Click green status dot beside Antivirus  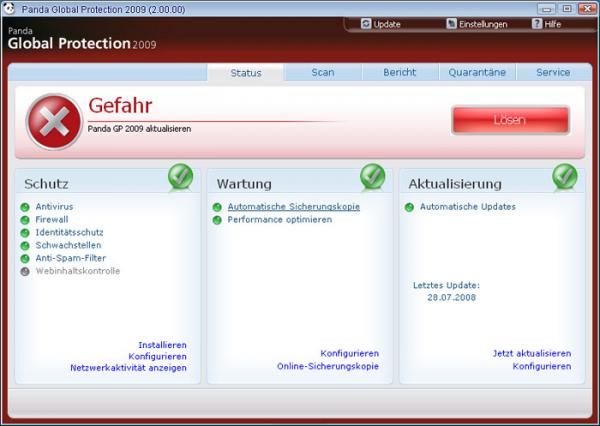(x=25, y=207)
